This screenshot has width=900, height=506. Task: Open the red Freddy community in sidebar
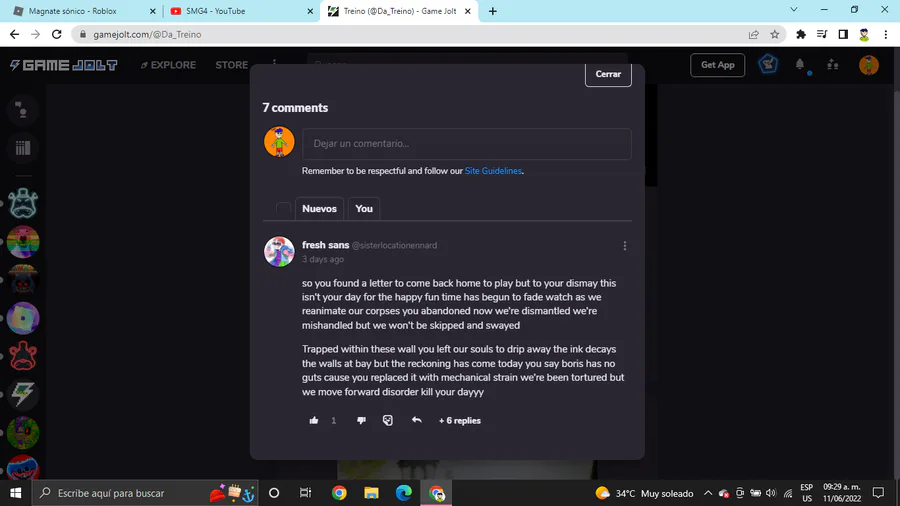pyautogui.click(x=23, y=356)
